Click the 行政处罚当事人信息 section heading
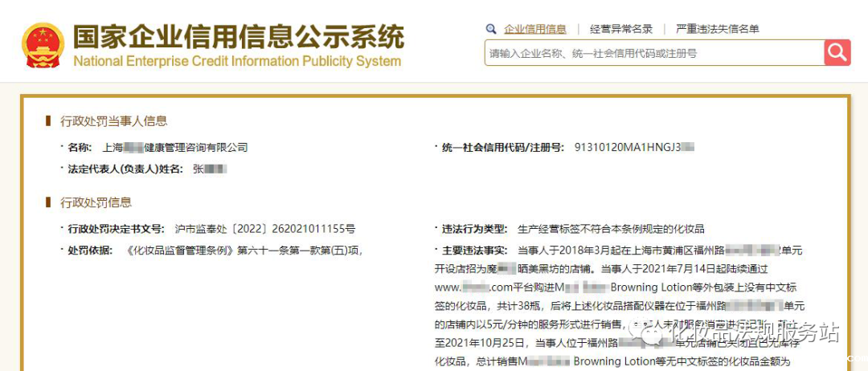This screenshot has width=868, height=371. click(x=114, y=121)
